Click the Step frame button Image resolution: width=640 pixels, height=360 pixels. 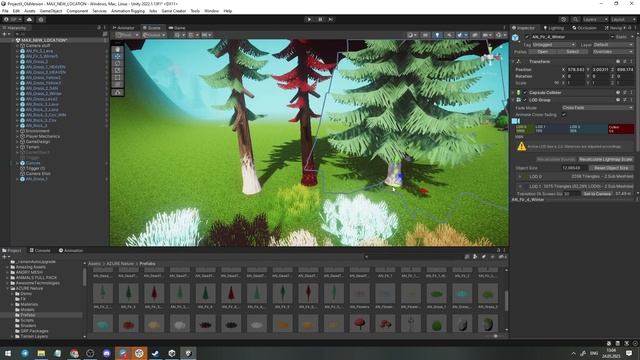[x=331, y=19]
